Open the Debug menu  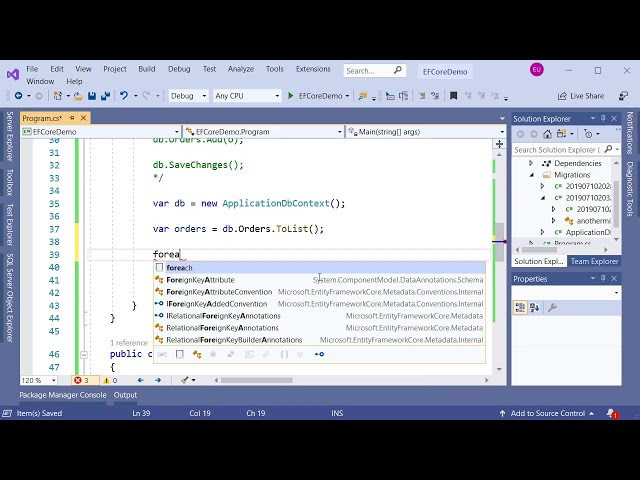coord(179,69)
